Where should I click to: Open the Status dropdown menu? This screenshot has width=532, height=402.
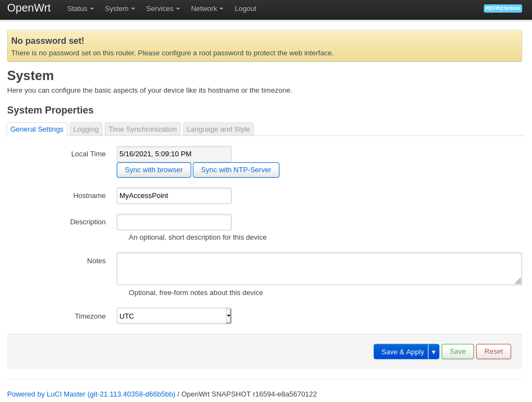[80, 9]
